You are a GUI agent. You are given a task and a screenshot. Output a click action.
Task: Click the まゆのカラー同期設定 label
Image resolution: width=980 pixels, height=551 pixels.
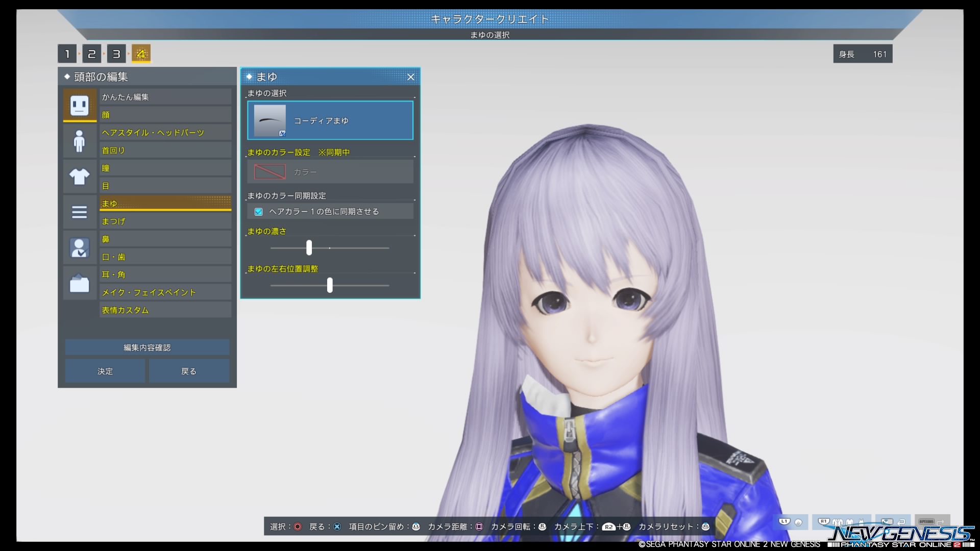point(286,196)
